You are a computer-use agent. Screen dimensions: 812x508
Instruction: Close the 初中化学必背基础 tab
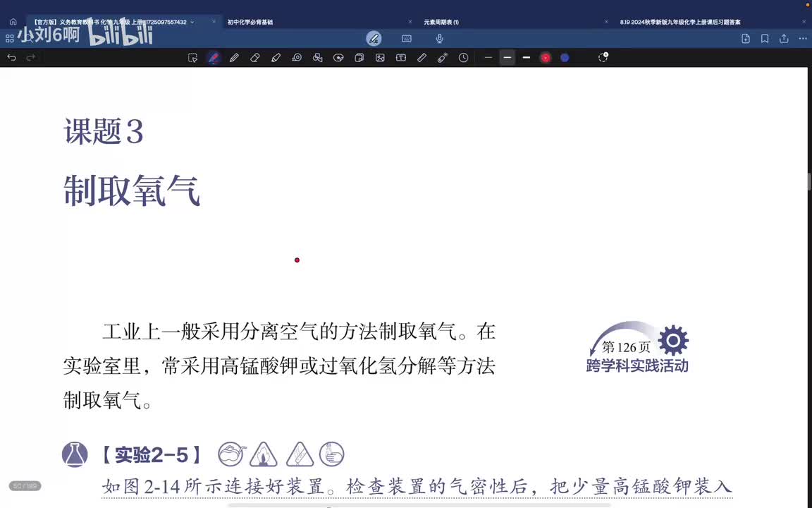[410, 22]
